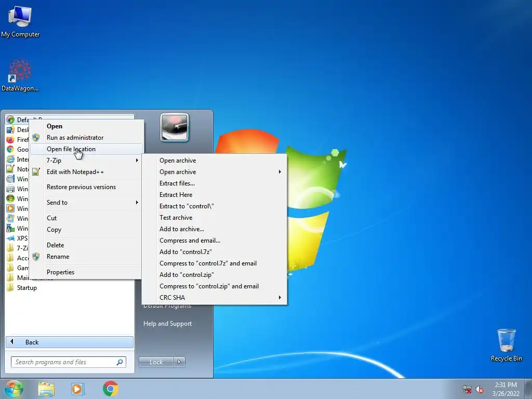Choose Add to "control.zip"

pos(215,275)
